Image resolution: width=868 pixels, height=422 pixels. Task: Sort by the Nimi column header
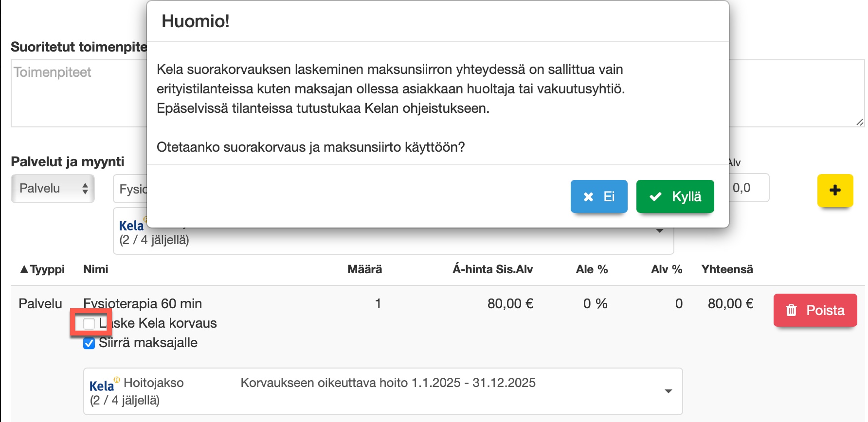pyautogui.click(x=96, y=269)
